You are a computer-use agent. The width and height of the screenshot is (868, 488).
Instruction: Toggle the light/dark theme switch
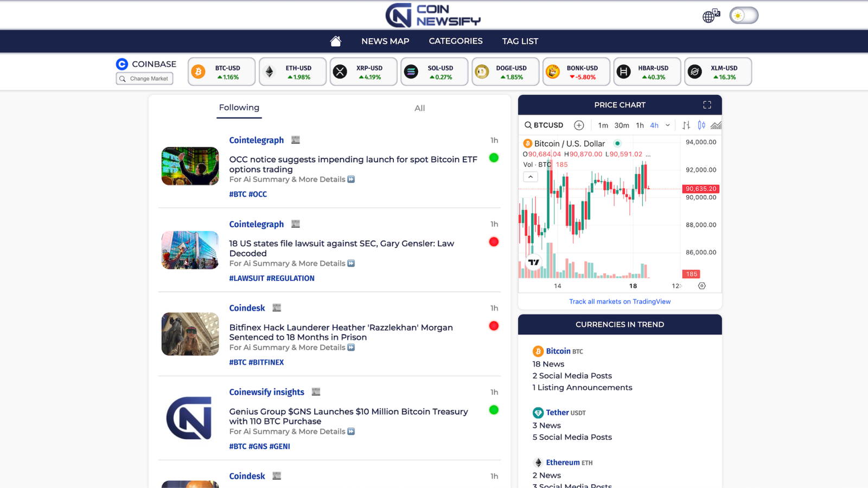(743, 16)
